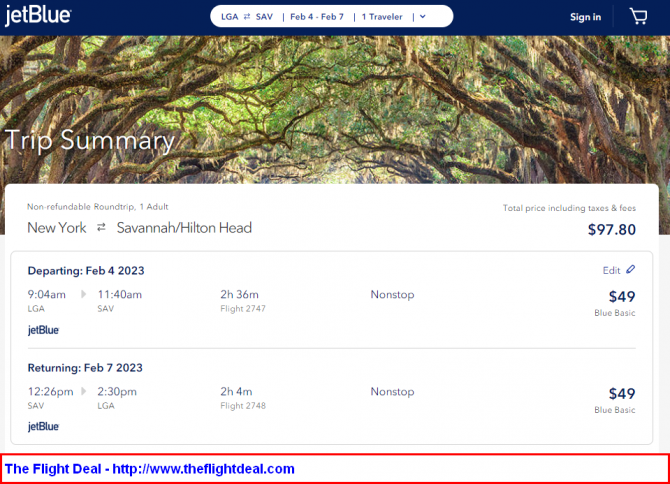
Task: Click the Sign in link
Action: (585, 17)
